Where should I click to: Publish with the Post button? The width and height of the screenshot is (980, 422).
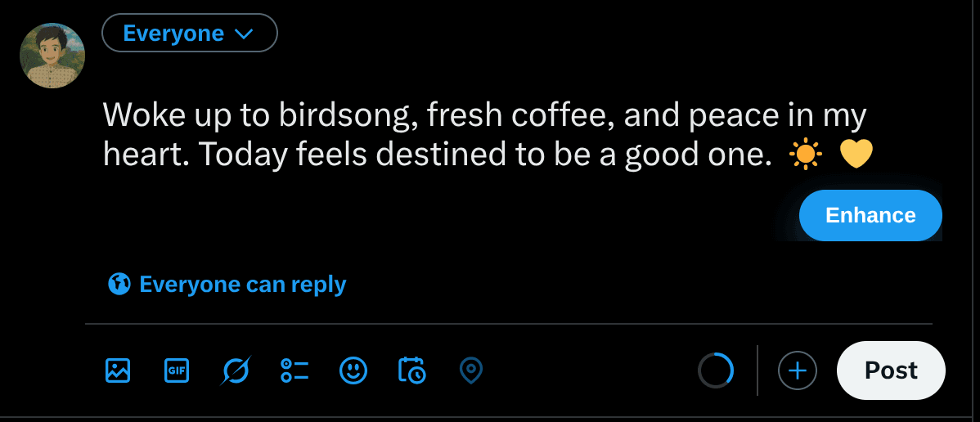pos(891,370)
